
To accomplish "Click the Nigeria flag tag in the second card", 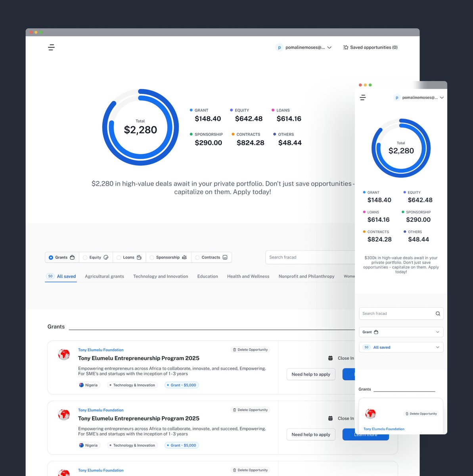I will (x=88, y=445).
